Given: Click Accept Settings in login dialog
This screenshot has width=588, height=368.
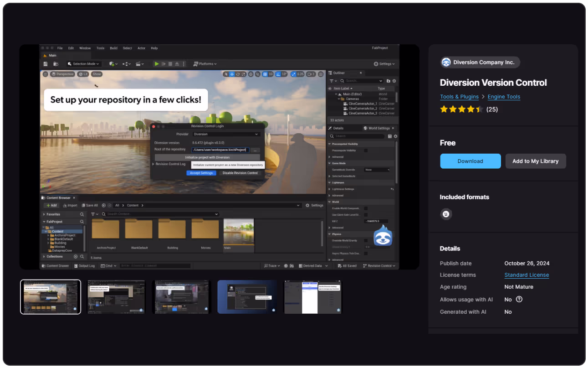Looking at the screenshot, I should (201, 173).
